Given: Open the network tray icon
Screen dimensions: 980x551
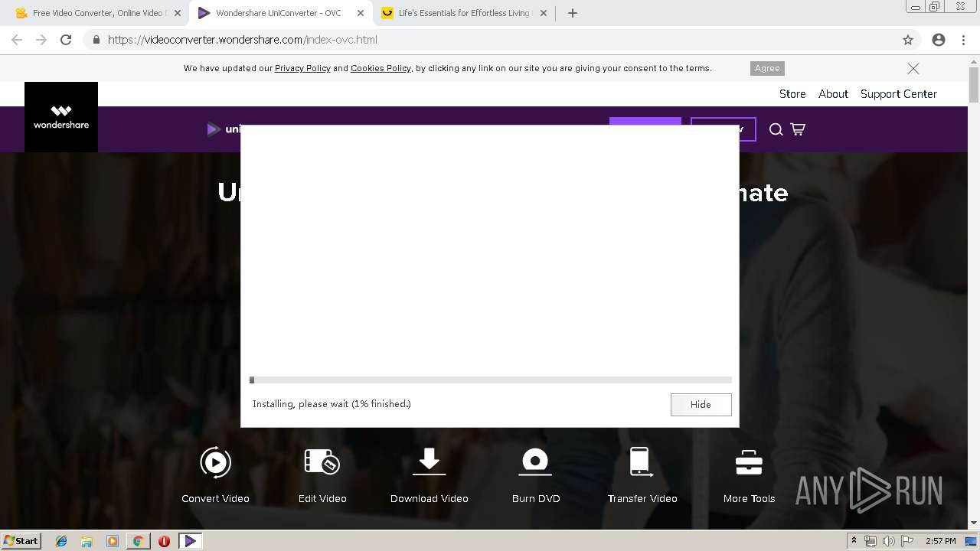Looking at the screenshot, I should [871, 541].
